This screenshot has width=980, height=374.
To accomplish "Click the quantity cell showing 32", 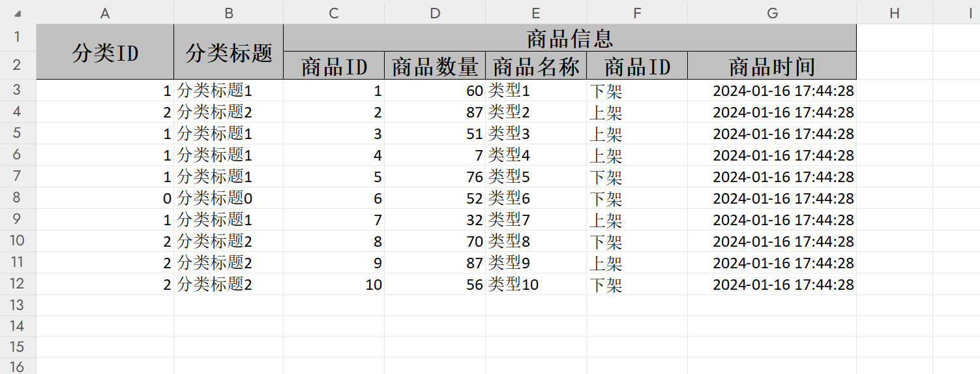I will coord(435,219).
